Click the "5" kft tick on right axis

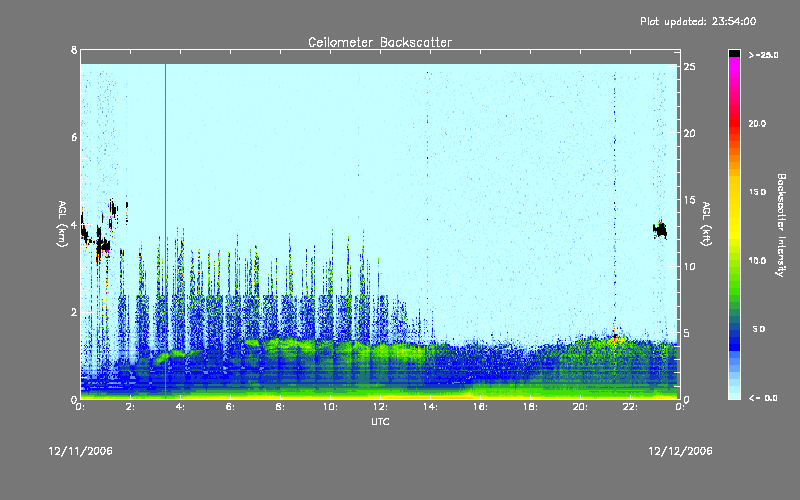[687, 333]
